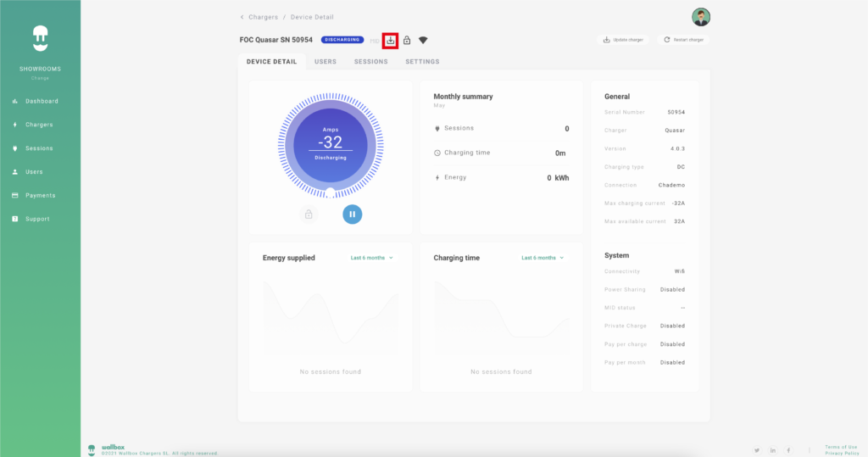Click the Support question icon
Viewport: 868px width, 457px height.
[15, 219]
